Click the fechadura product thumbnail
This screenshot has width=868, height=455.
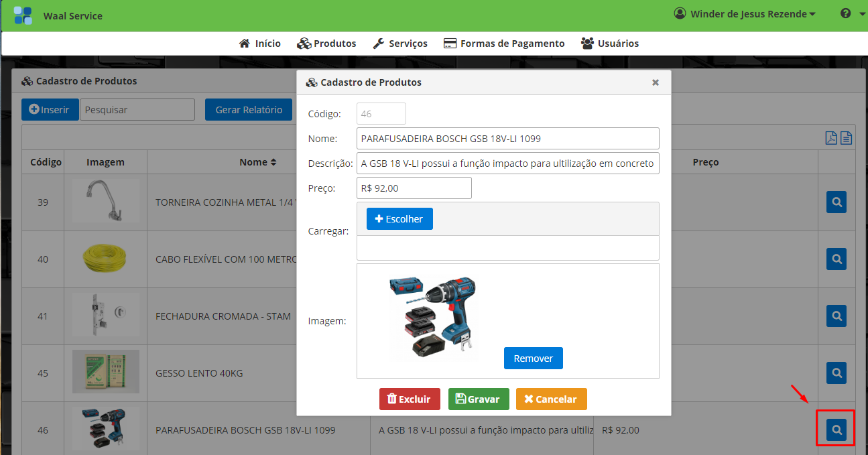106,314
